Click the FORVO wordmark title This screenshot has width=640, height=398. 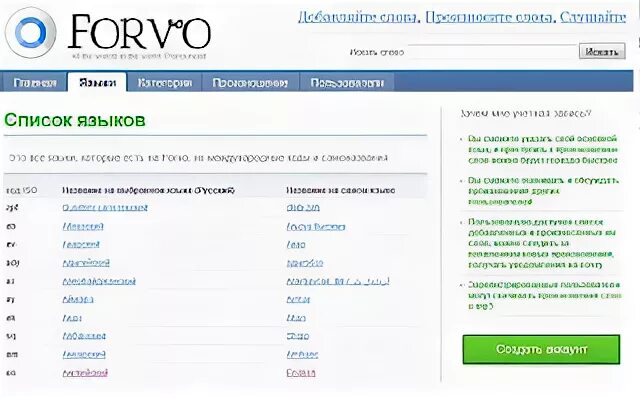pyautogui.click(x=139, y=32)
